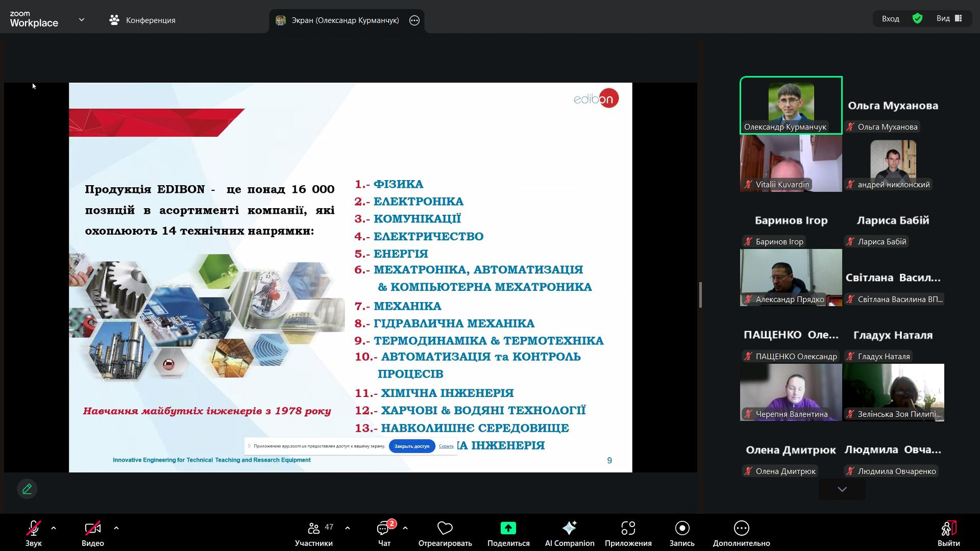Click the green Share screen icon

pyautogui.click(x=508, y=529)
